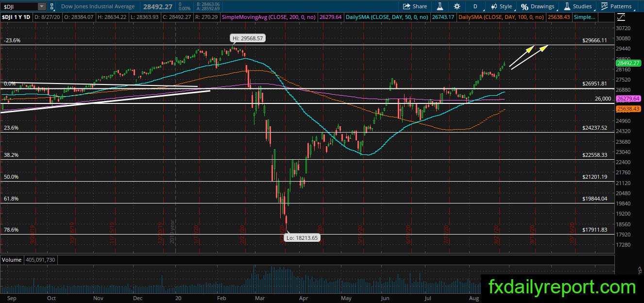Click the Jun label on the time axis
The width and height of the screenshot is (644, 303).
point(385,298)
